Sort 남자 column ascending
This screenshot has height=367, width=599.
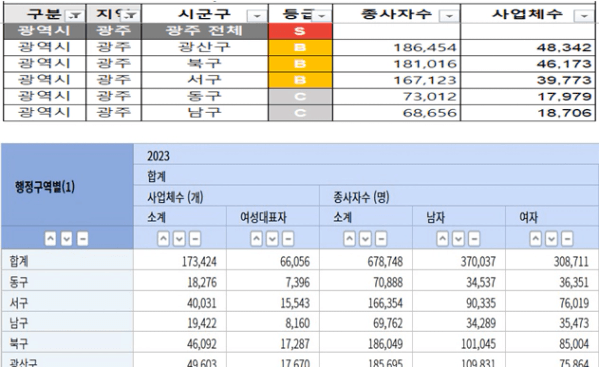coord(442,239)
